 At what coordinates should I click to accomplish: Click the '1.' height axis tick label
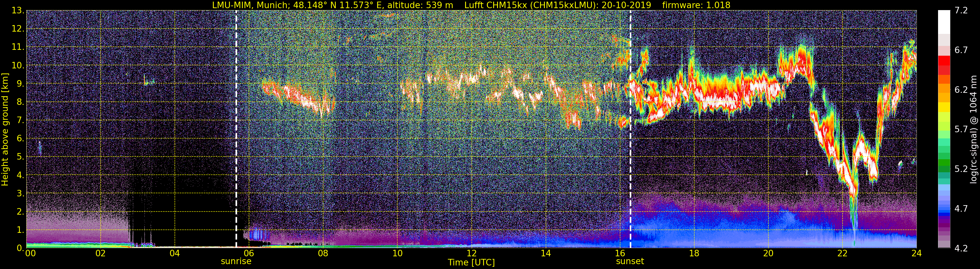coord(20,230)
